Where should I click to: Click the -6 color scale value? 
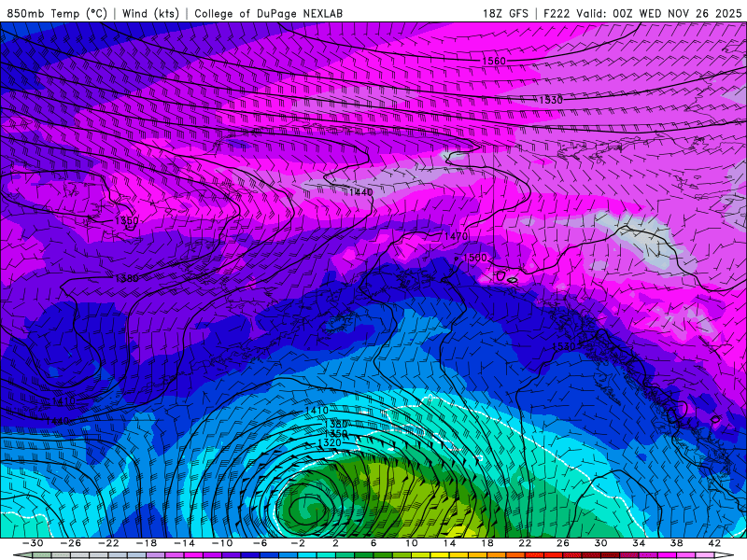(x=261, y=543)
